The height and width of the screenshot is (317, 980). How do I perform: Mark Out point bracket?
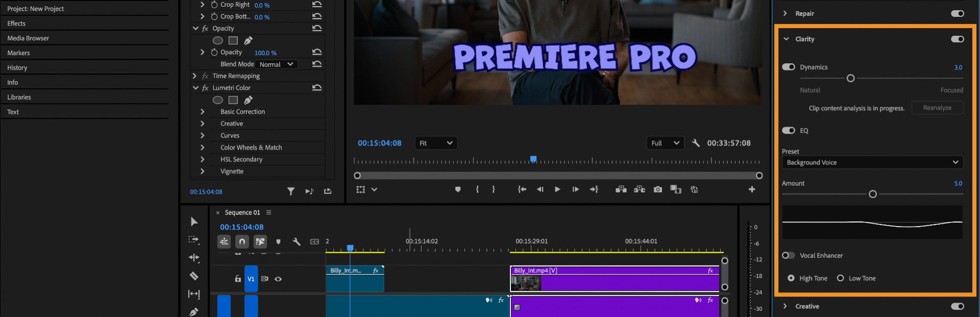pyautogui.click(x=494, y=189)
